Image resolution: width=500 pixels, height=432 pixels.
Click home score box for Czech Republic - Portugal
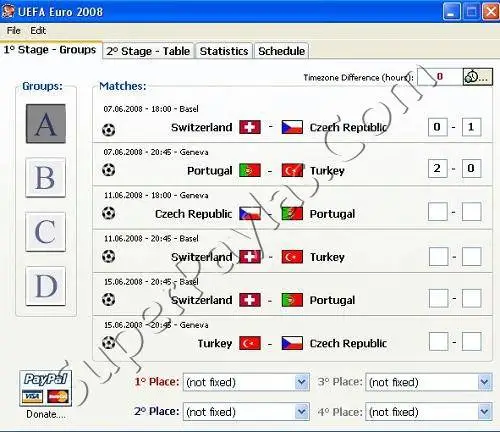pyautogui.click(x=437, y=212)
